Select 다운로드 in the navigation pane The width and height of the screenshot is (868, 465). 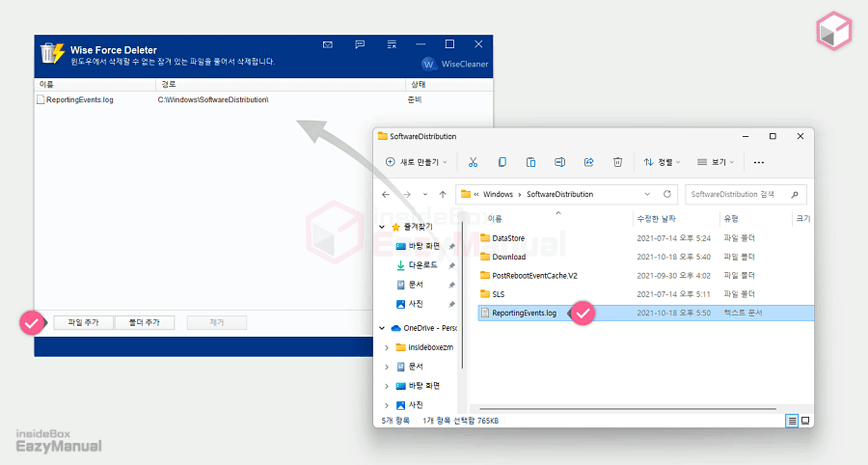[x=418, y=265]
